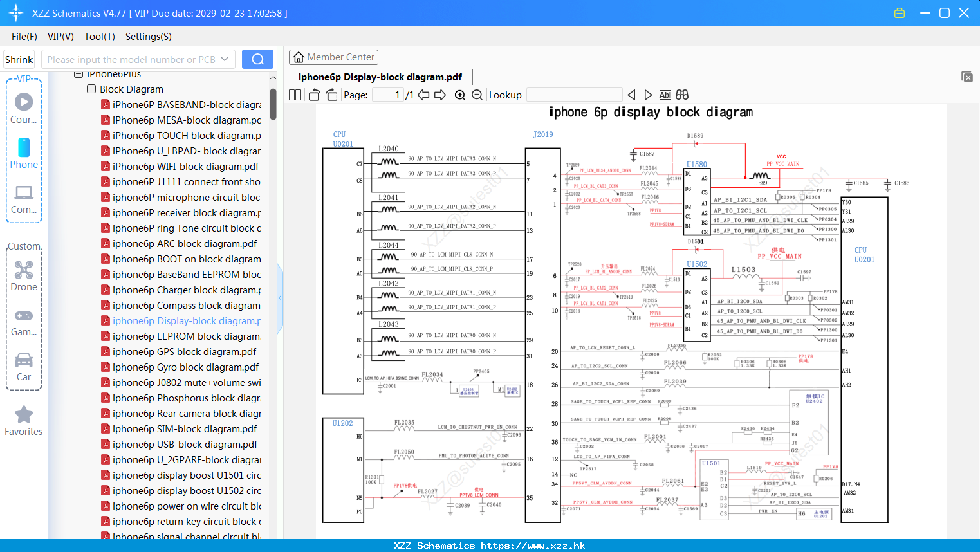Find next lookup match triangle
This screenshot has width=980, height=552.
pyautogui.click(x=648, y=95)
